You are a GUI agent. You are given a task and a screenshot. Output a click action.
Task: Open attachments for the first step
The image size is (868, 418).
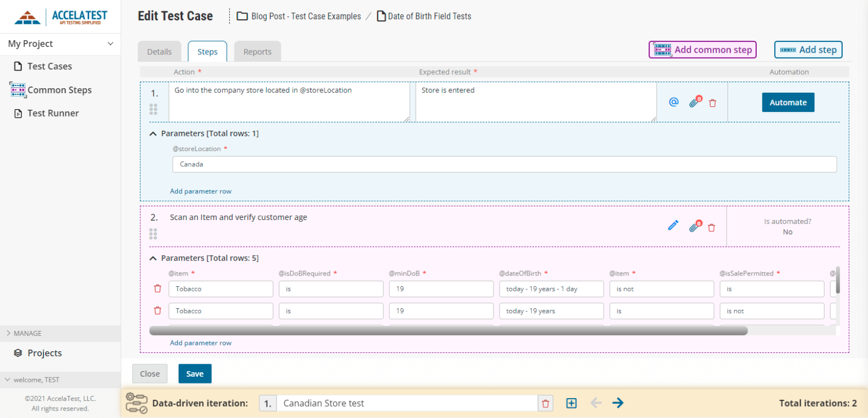694,102
